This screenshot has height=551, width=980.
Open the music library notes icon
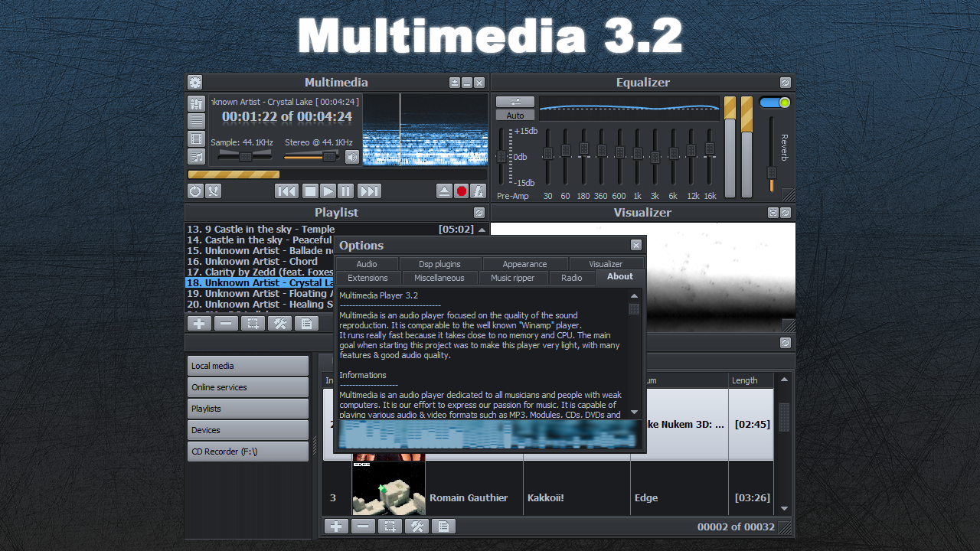pos(197,156)
